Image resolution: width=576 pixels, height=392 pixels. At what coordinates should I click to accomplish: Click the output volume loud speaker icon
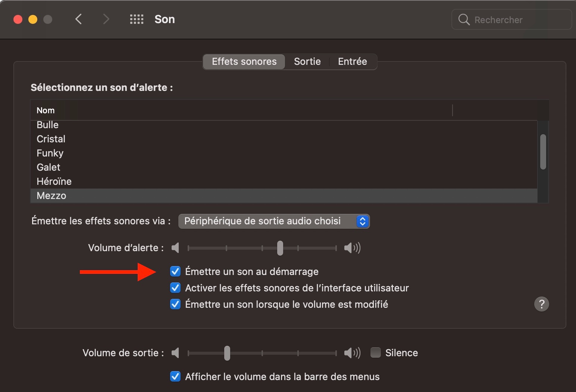[352, 353]
